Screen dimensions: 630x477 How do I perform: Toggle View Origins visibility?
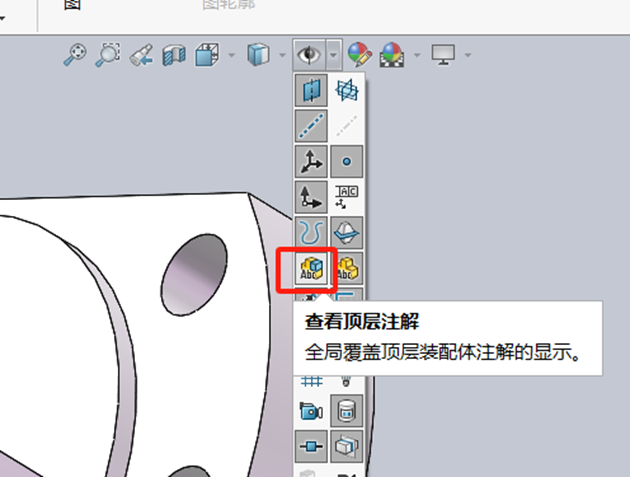312,161
